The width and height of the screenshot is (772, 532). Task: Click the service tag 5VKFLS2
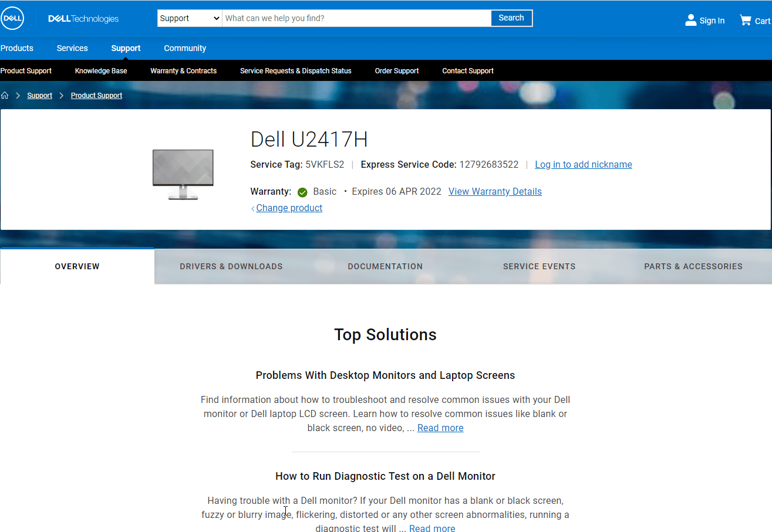(x=325, y=165)
